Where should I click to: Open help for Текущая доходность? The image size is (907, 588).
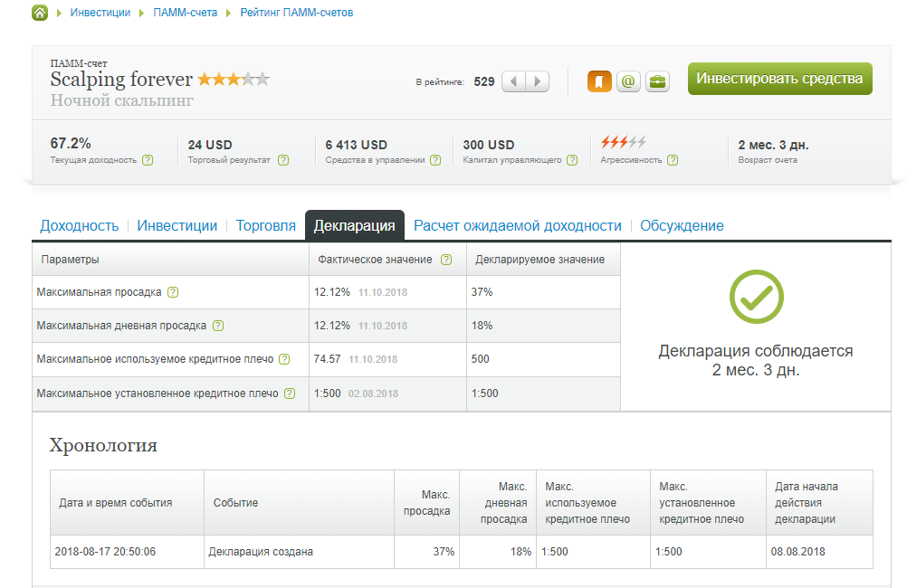(x=148, y=160)
